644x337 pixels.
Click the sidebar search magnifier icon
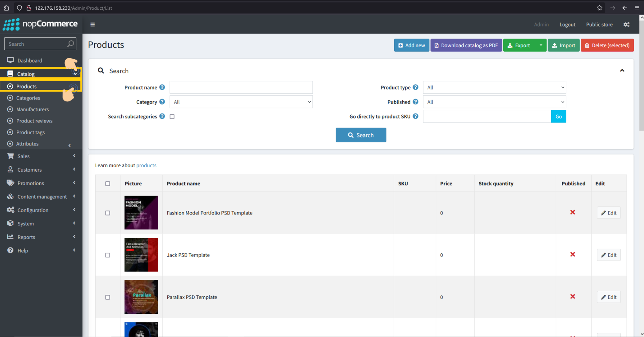pyautogui.click(x=71, y=44)
